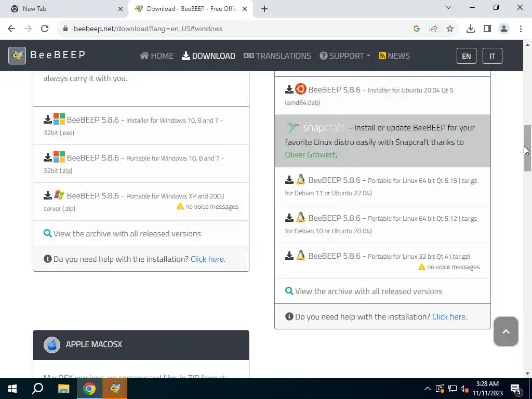Click the Windows logo on 32bit portable row
The image size is (532, 399).
pyautogui.click(x=59, y=157)
